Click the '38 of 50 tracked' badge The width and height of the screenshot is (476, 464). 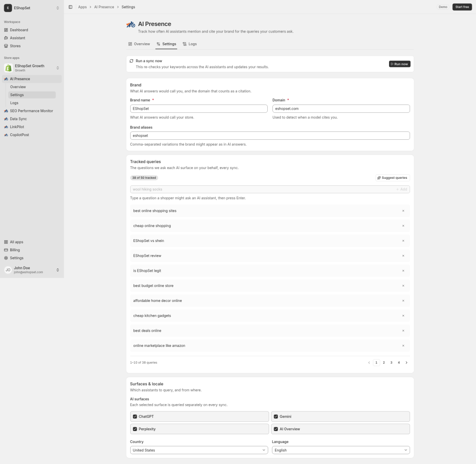point(144,178)
